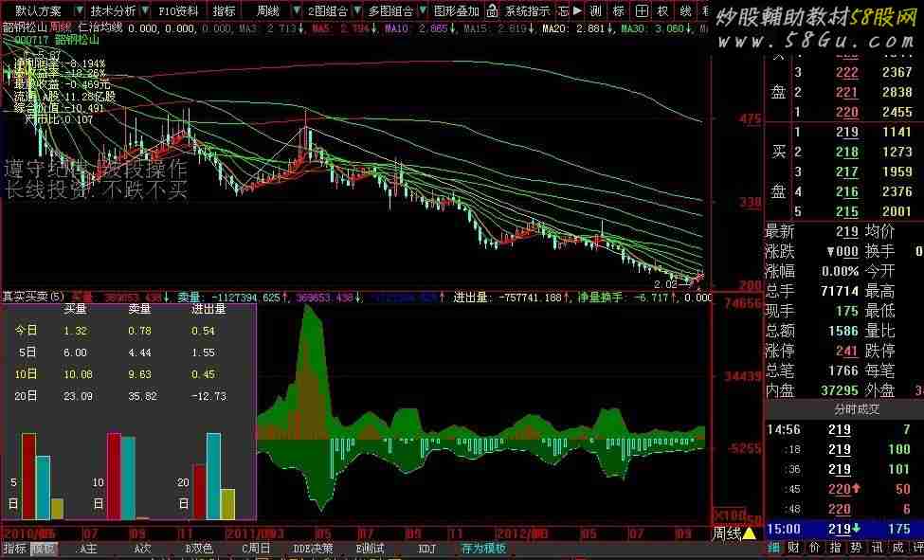The height and width of the screenshot is (560, 924).
Task: Open 系统指示 system indicators
Action: click(528, 10)
